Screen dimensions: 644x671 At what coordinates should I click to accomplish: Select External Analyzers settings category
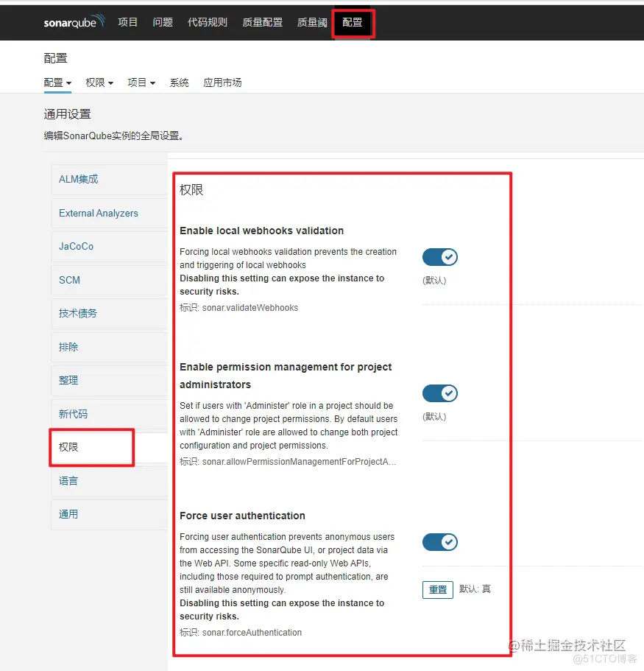pyautogui.click(x=110, y=213)
